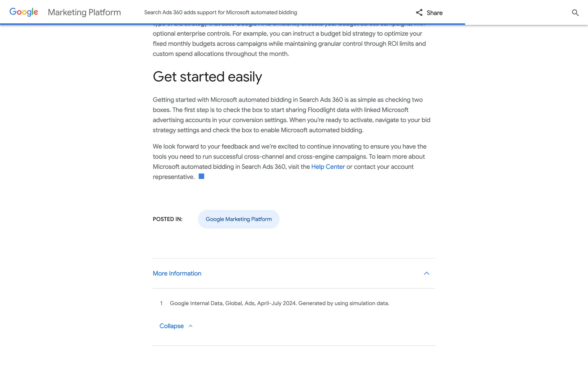
Task: Click the article title in the top bar
Action: coord(221,12)
